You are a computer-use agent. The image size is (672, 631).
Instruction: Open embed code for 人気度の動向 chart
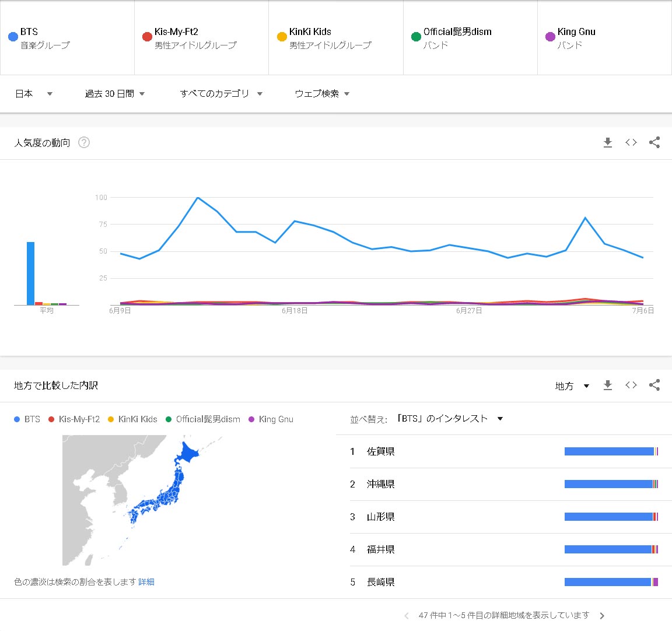(x=631, y=142)
